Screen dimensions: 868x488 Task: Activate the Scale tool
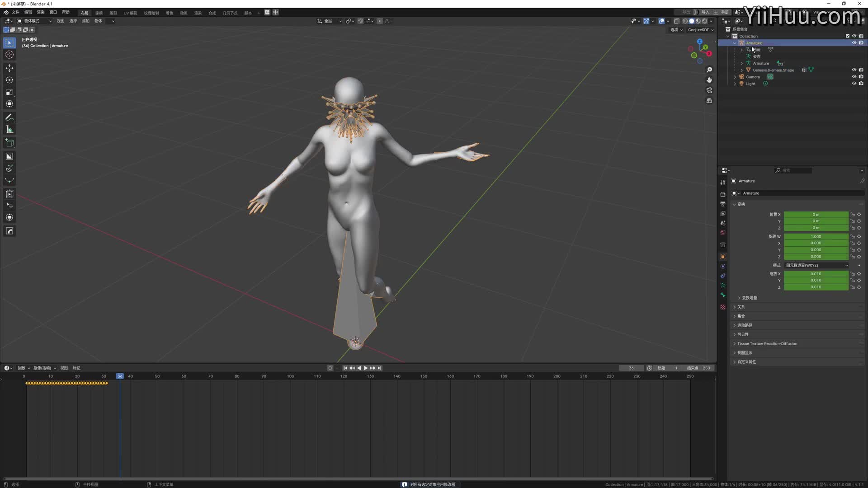click(9, 92)
